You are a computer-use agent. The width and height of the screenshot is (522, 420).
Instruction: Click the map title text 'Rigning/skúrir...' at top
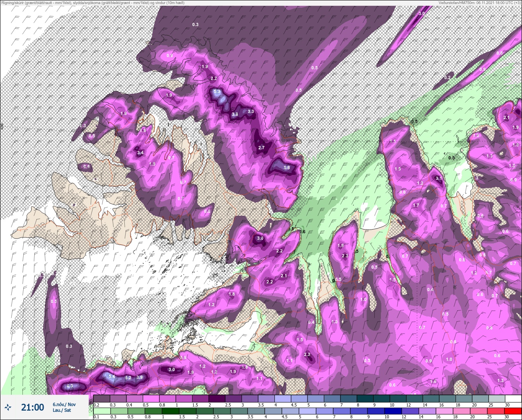click(93, 2)
